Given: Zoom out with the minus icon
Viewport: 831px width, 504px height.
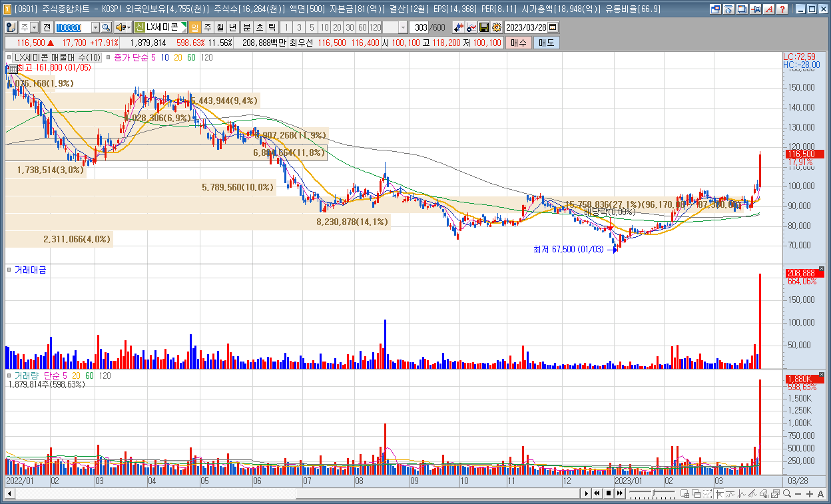Looking at the screenshot, I should tap(798, 493).
